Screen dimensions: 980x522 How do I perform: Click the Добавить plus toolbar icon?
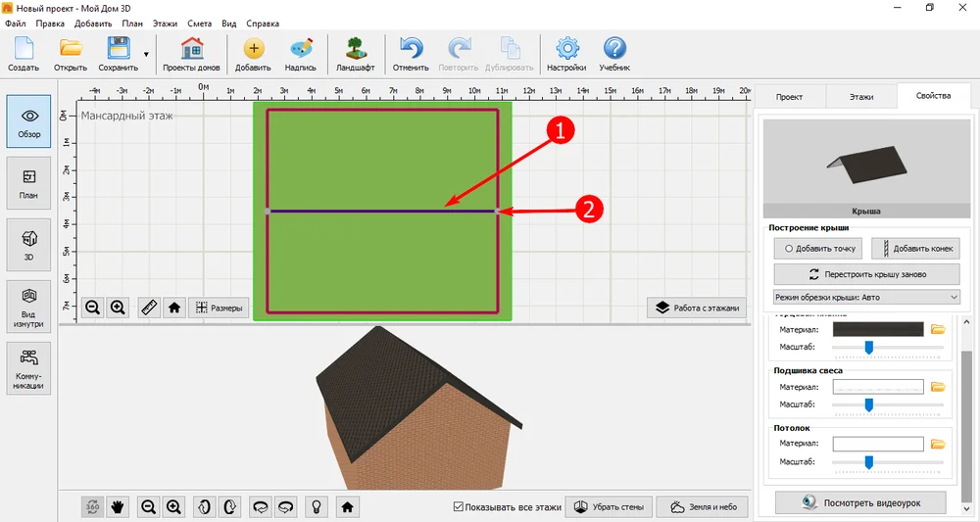click(253, 54)
